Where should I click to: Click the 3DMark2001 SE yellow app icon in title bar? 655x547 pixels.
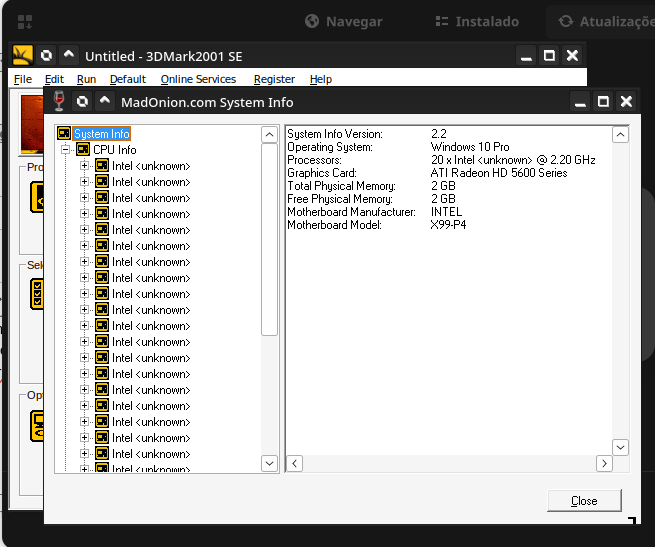pos(23,55)
